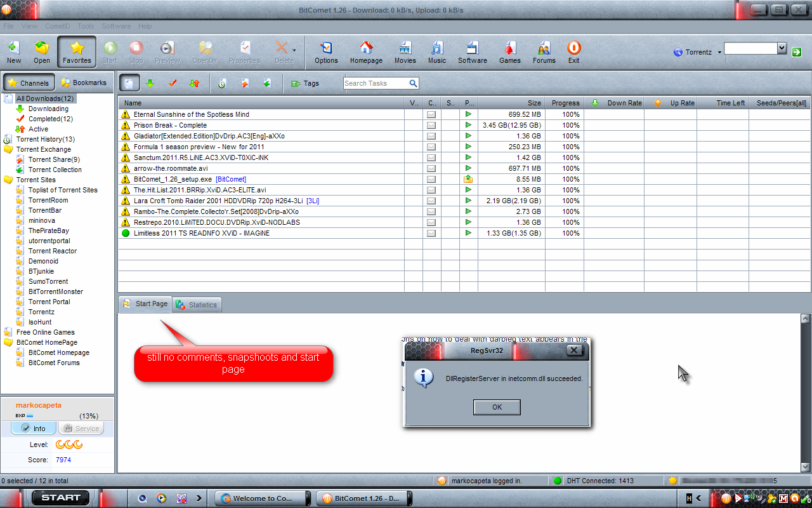Viewport: 812px width, 508px height.
Task: Open the Tools menu
Action: pyautogui.click(x=86, y=26)
